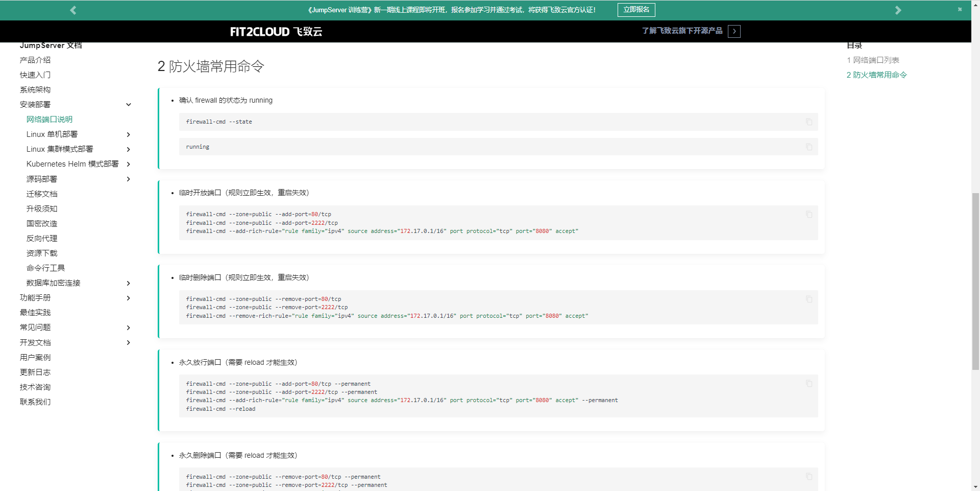Image resolution: width=980 pixels, height=491 pixels.
Task: Open 了解飞致云旗下开源产品 link
Action: pyautogui.click(x=682, y=31)
